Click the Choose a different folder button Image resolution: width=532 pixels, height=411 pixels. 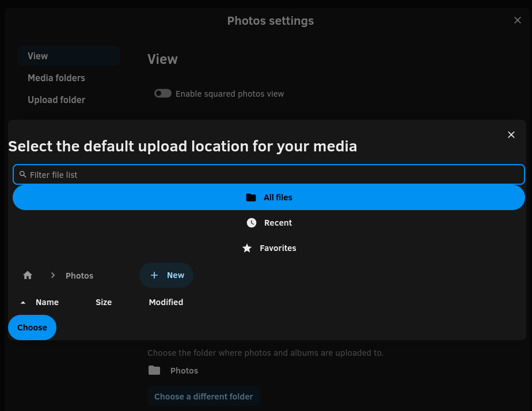(x=204, y=397)
